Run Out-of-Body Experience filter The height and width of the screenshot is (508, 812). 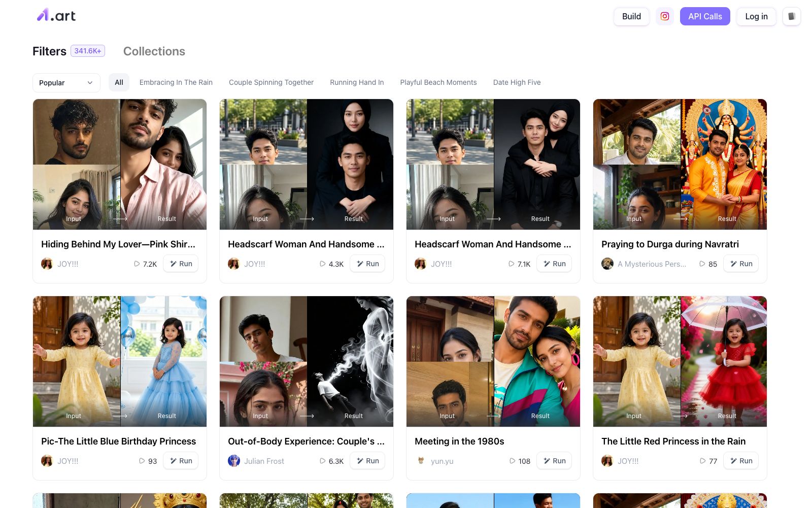coord(367,461)
